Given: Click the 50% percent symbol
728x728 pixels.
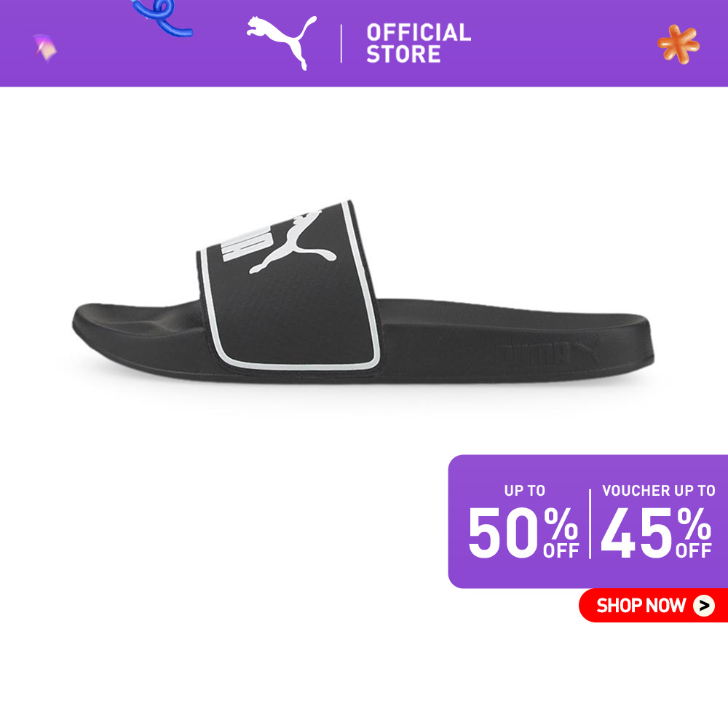Looking at the screenshot, I should tap(561, 523).
